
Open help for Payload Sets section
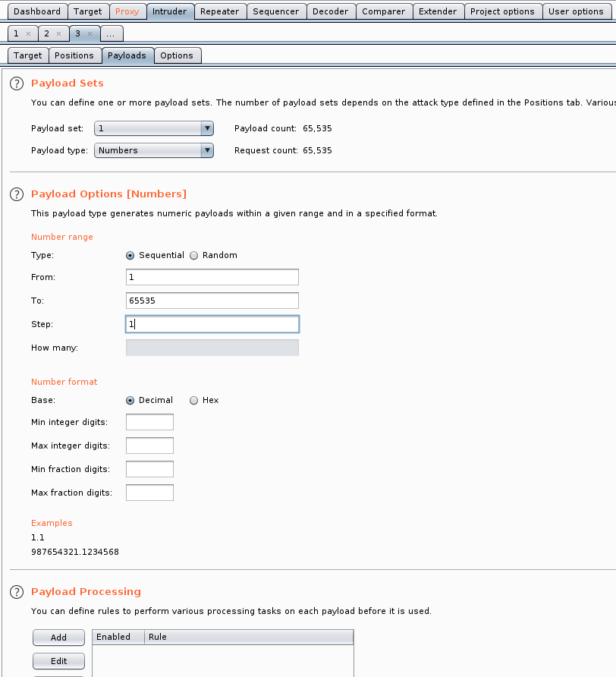(x=17, y=83)
